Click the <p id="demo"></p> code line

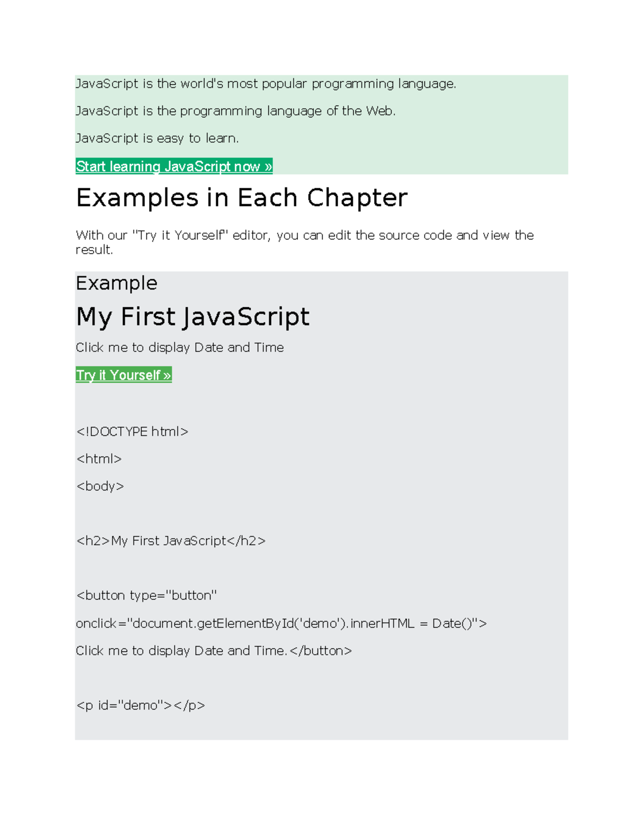pyautogui.click(x=141, y=705)
